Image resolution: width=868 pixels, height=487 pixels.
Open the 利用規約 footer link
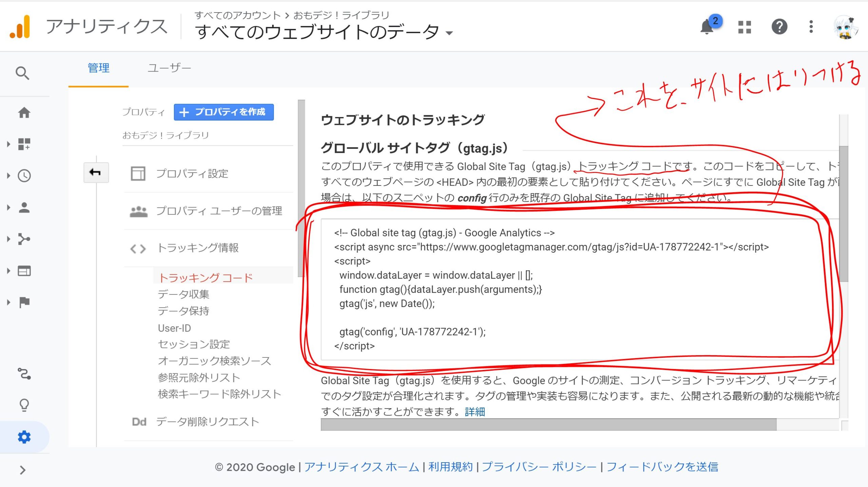450,467
